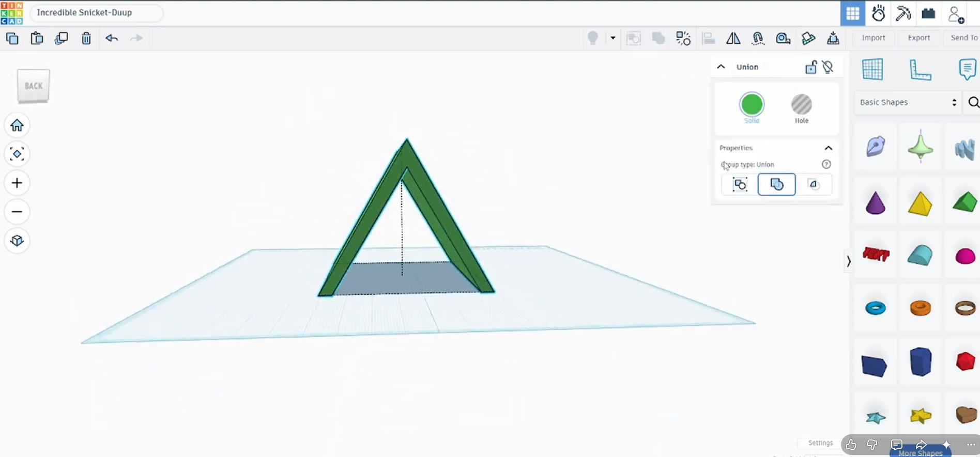Fit all in view icon
Viewport: 980px width, 457px height.
(x=17, y=154)
